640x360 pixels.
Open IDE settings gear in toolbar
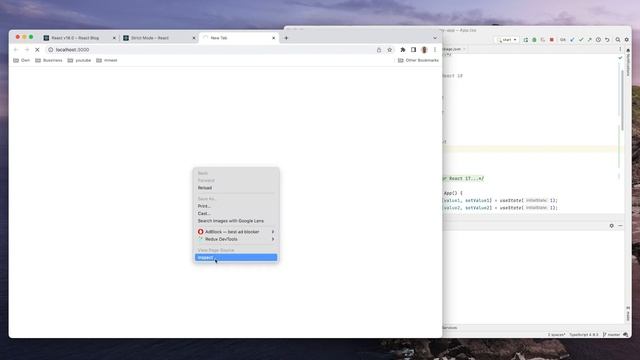627,40
